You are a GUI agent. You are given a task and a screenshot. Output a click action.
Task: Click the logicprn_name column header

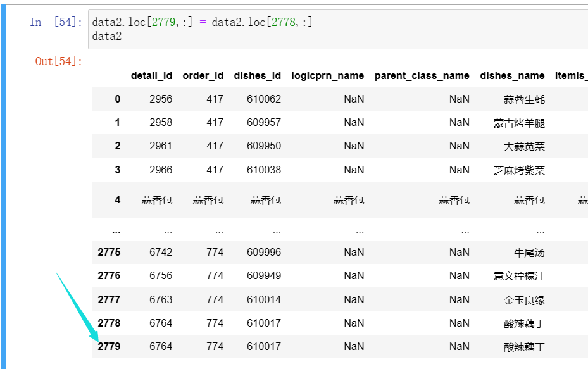pos(328,76)
